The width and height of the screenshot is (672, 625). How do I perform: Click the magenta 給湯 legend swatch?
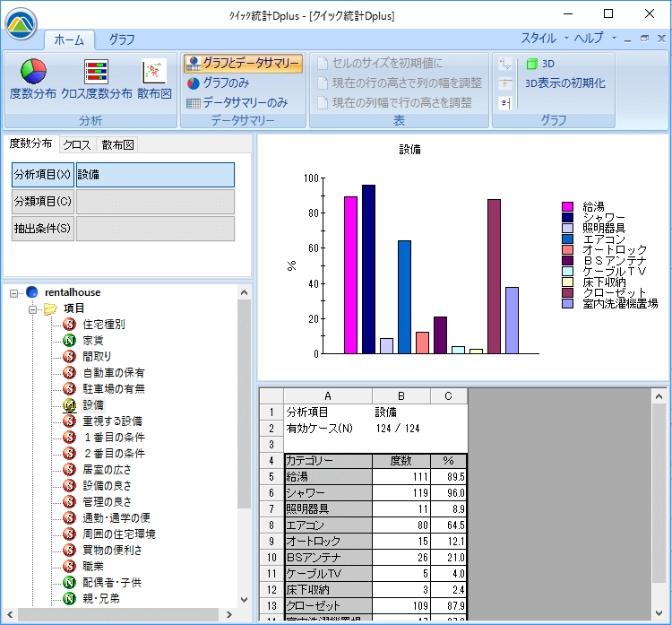click(x=568, y=206)
